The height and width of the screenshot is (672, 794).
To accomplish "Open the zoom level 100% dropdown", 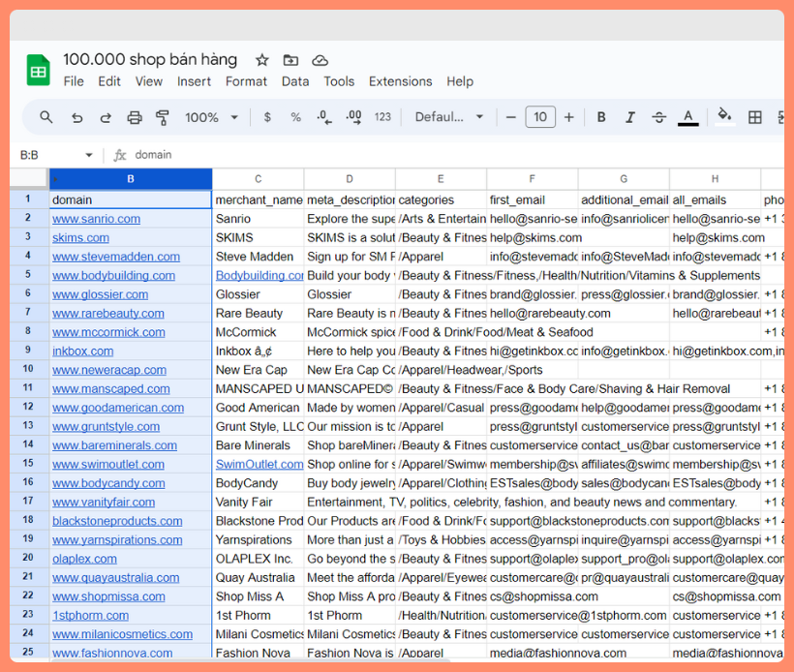I will [210, 117].
